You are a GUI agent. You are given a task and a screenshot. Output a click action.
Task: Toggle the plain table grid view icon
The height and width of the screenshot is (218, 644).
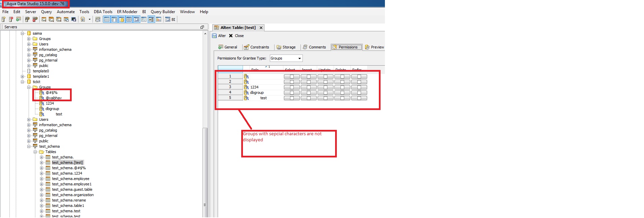[x=129, y=19]
